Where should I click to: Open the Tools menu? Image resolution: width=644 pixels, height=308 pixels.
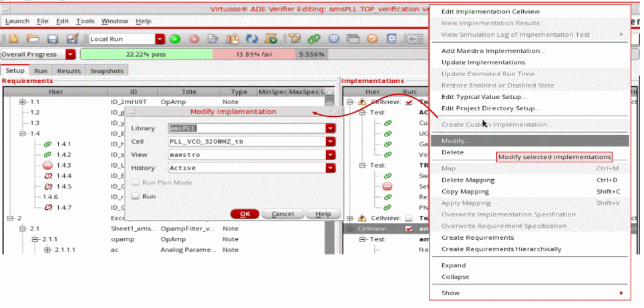point(86,21)
